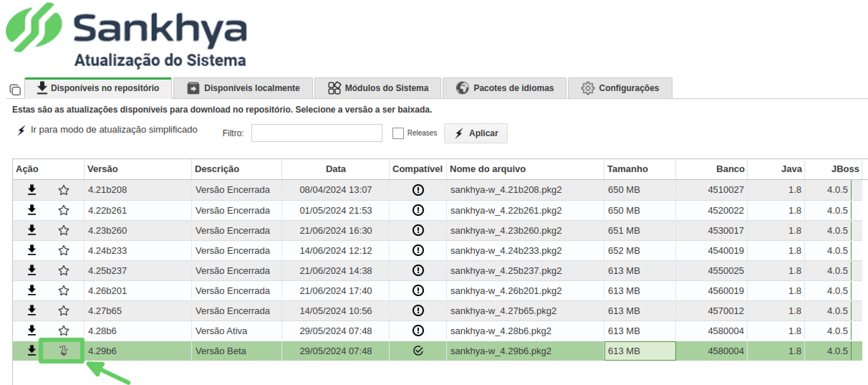The height and width of the screenshot is (385, 868).
Task: Download the sankhya-w_4.21b208.pkg2 package
Action: pyautogui.click(x=32, y=190)
